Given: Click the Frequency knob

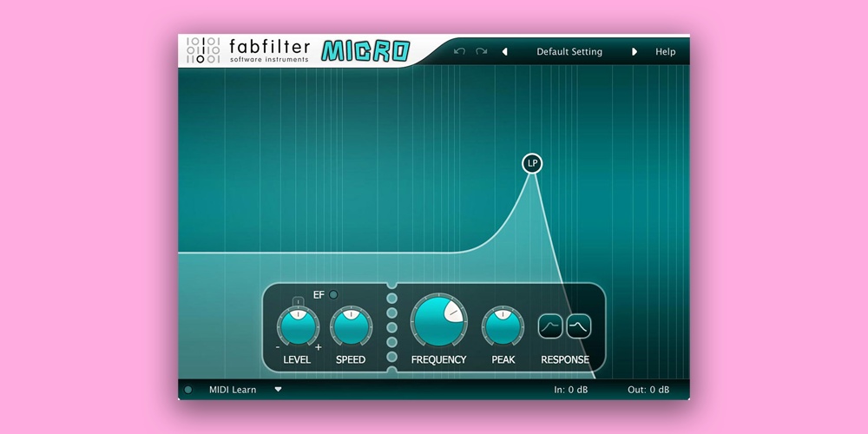Looking at the screenshot, I should coord(438,321).
